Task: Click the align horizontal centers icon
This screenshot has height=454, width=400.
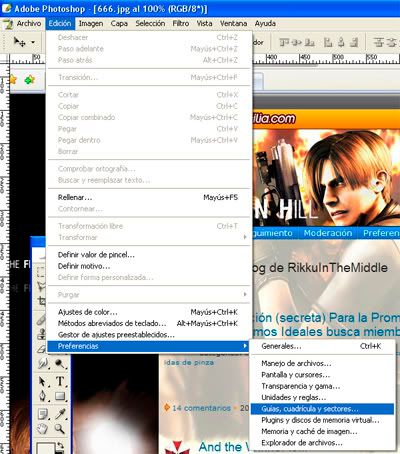Action: [341, 42]
